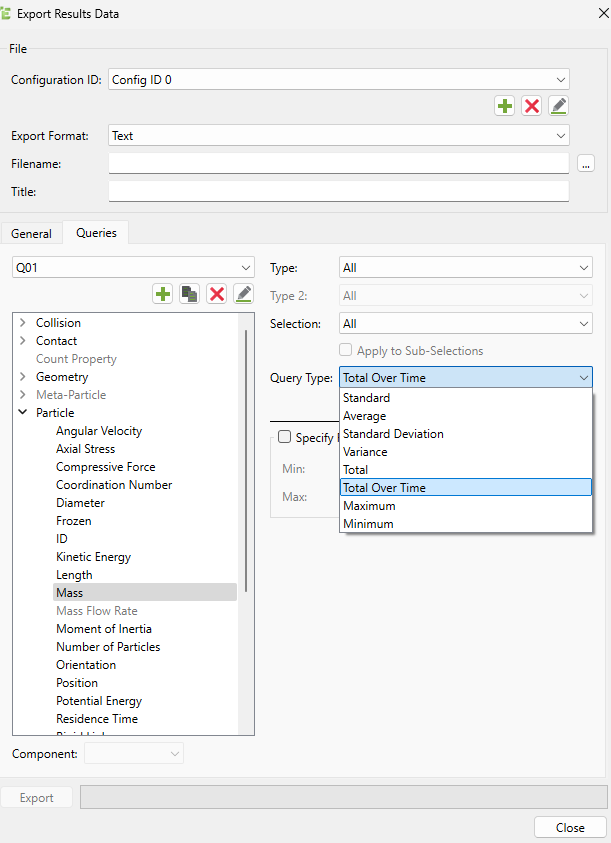Select the Contact category label
Viewport: 611px width, 843px height.
[56, 341]
